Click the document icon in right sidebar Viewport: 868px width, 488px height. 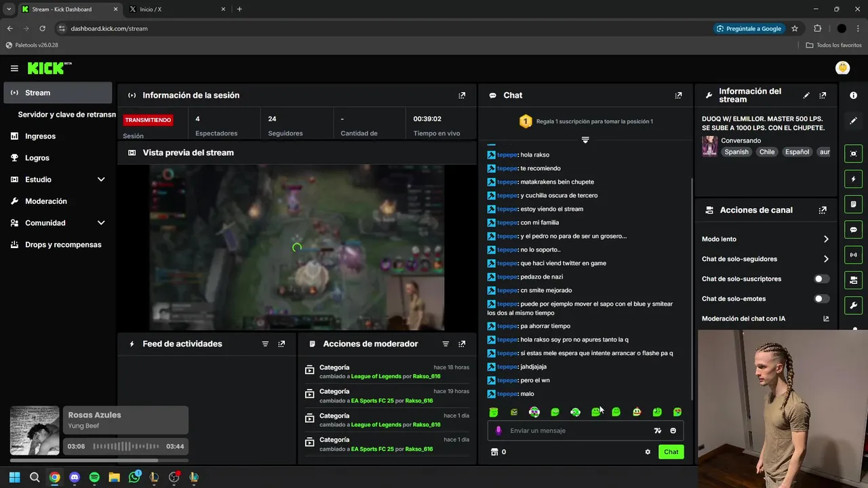pyautogui.click(x=853, y=204)
